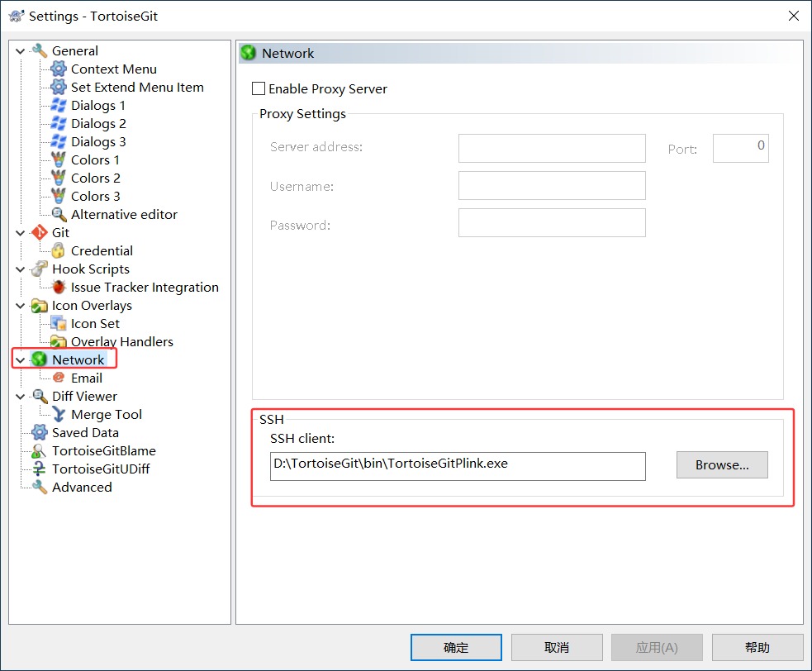Open Email settings under Network

pos(87,378)
